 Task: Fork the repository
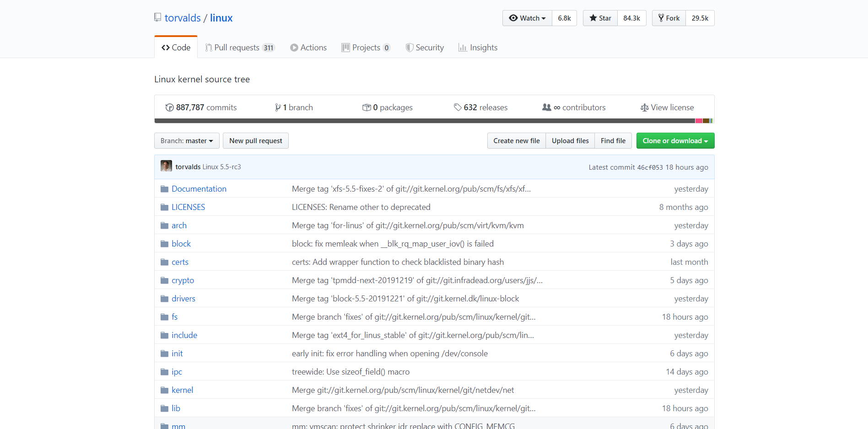(x=669, y=18)
